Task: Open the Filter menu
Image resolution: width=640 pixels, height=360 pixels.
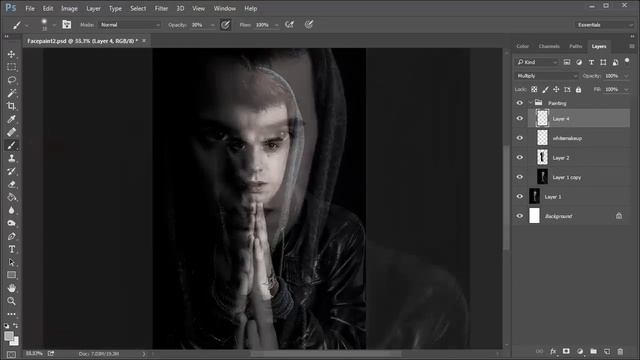Action: (x=161, y=8)
